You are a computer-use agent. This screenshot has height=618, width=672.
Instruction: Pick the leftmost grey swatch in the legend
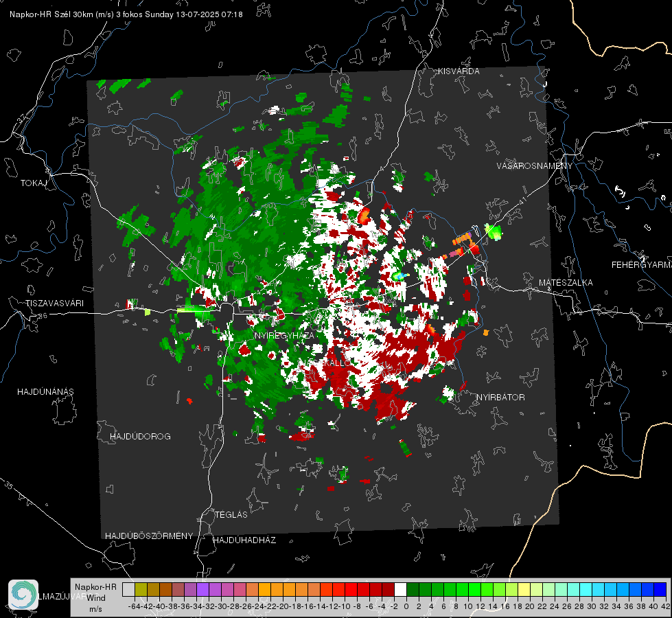(128, 589)
